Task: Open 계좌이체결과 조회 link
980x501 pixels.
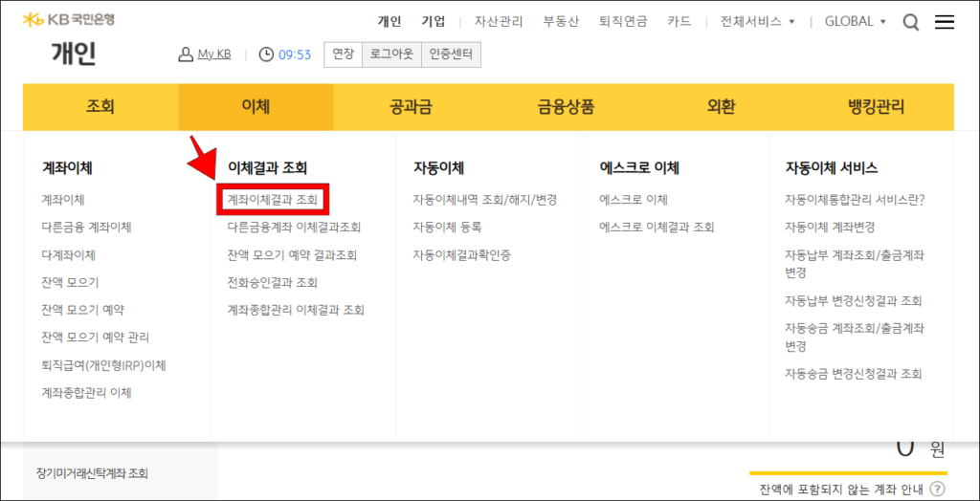Action: (273, 201)
